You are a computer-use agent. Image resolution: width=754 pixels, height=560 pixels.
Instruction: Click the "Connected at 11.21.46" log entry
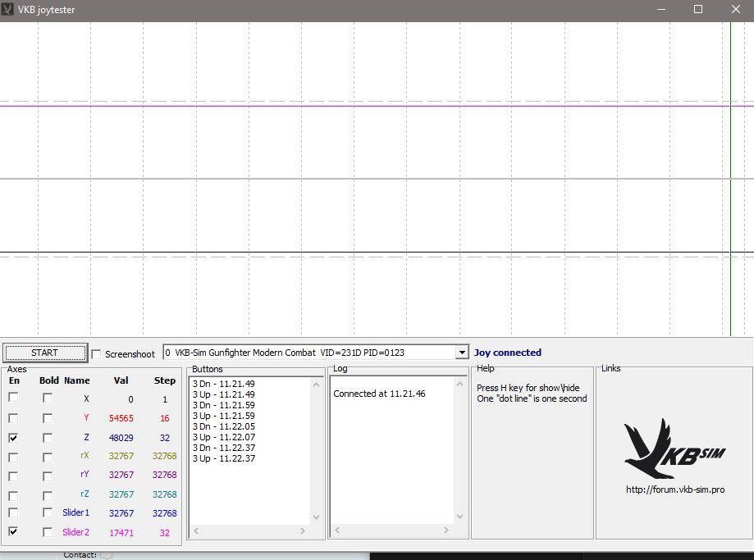(x=379, y=394)
